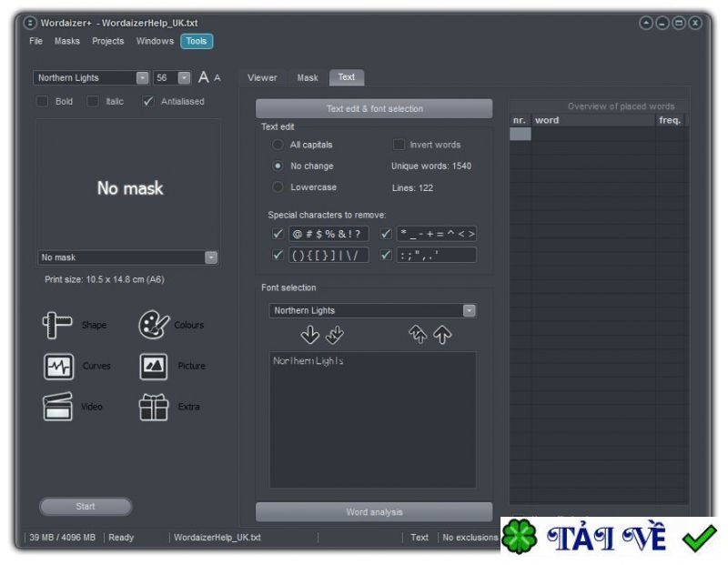Open the Projects menu
Viewport: 728px width, 565px height.
[108, 41]
